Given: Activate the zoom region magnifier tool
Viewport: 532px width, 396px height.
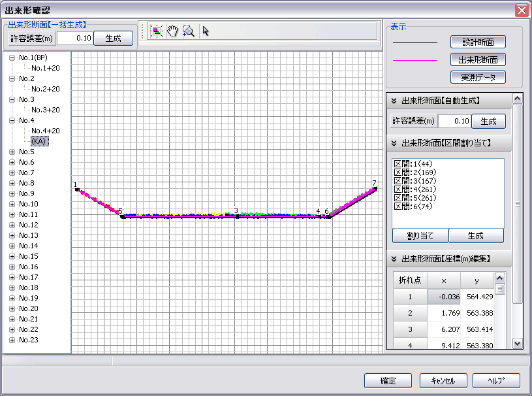Looking at the screenshot, I should 189,31.
